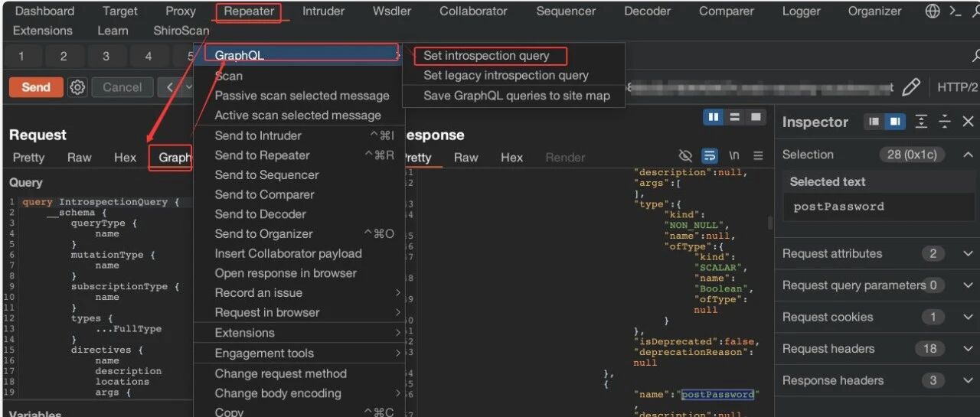Dock Inspector panel to the right
The image size is (980, 417).
pos(893,122)
